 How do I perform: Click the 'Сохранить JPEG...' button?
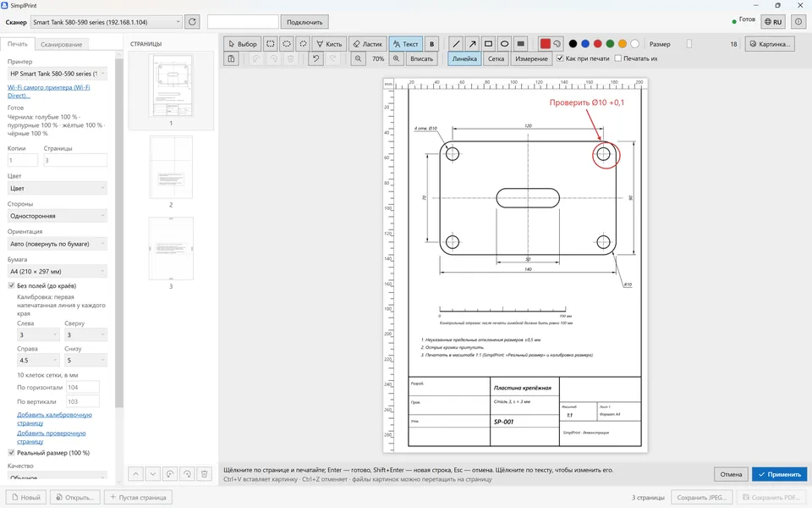[x=702, y=497]
